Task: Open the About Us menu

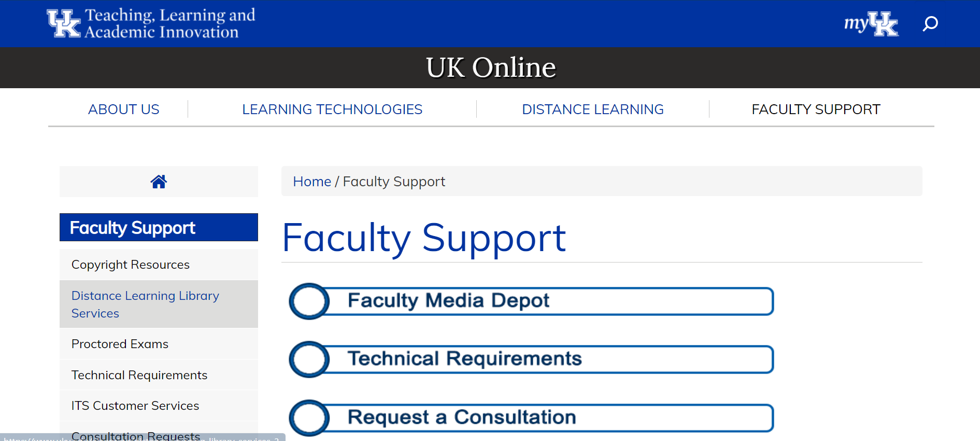Action: (x=123, y=109)
